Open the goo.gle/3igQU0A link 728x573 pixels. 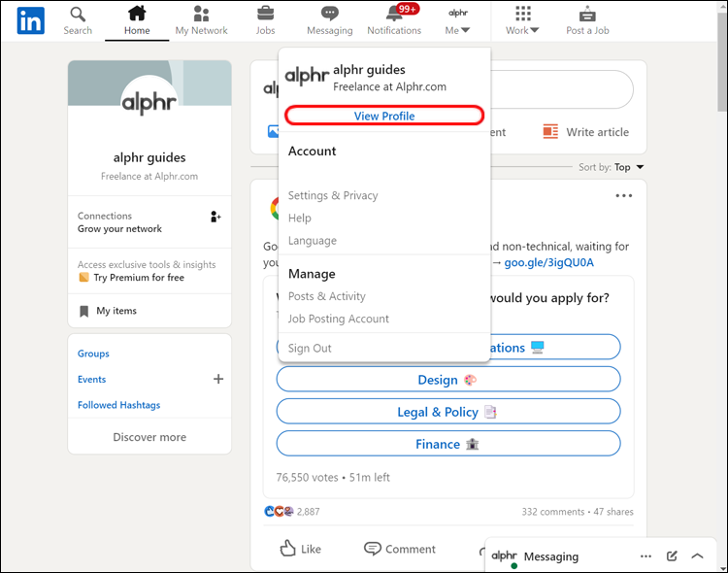point(548,262)
